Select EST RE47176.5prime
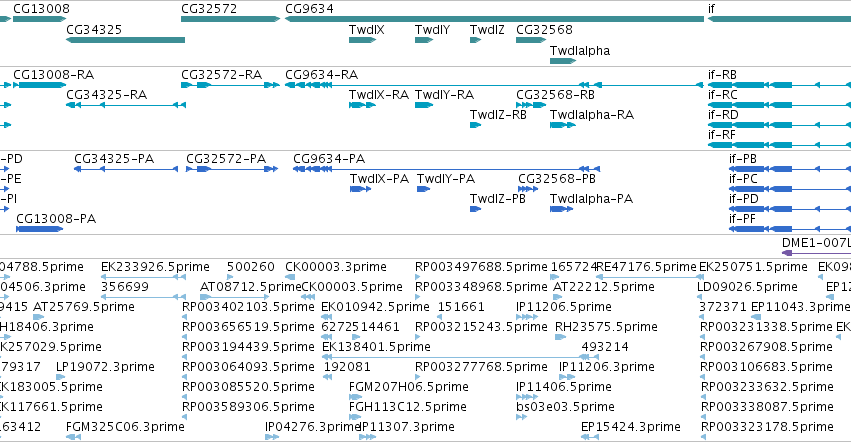851x442 pixels. click(646, 267)
